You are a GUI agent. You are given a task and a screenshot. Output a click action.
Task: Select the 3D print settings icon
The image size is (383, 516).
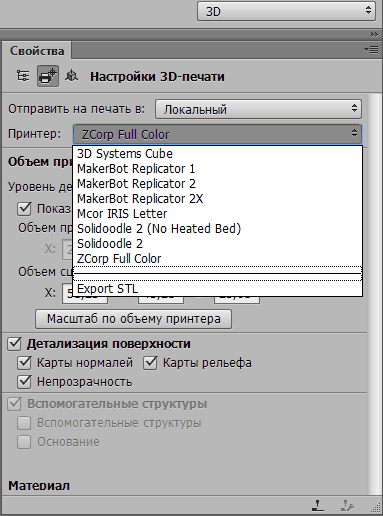point(48,76)
